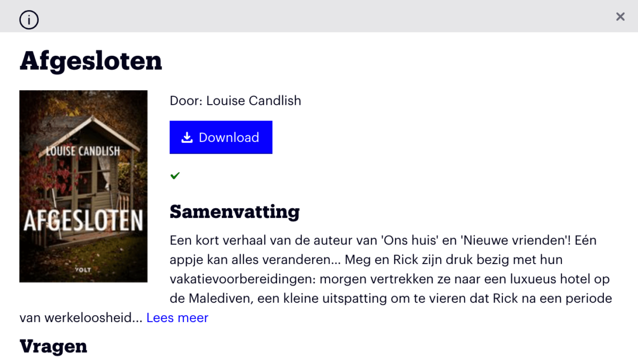This screenshot has height=364, width=638.
Task: Click the 'Door:' author label
Action: pos(186,100)
